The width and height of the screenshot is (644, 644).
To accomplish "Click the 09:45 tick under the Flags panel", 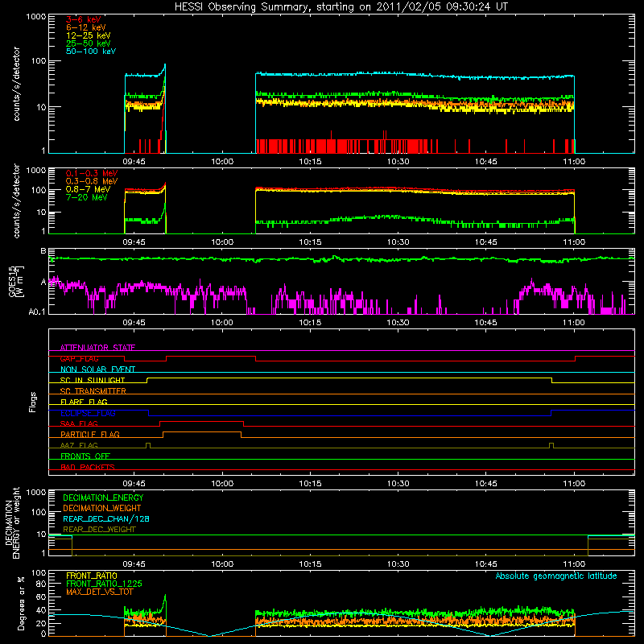I will (134, 484).
